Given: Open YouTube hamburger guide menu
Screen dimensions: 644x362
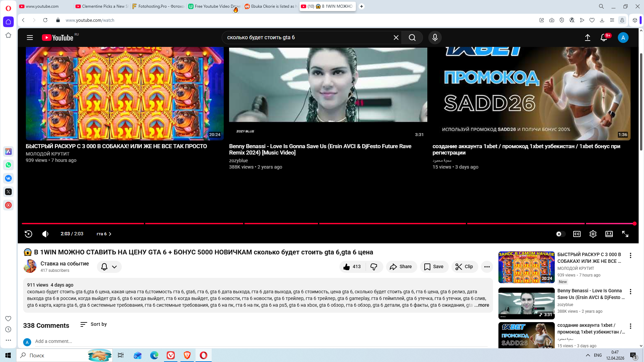Looking at the screenshot, I should (30, 38).
